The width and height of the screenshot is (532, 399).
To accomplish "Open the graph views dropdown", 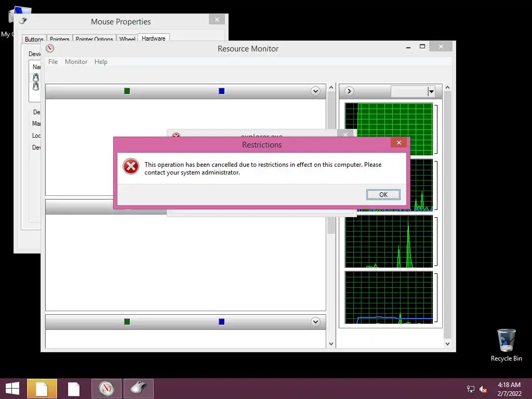I will (x=431, y=91).
